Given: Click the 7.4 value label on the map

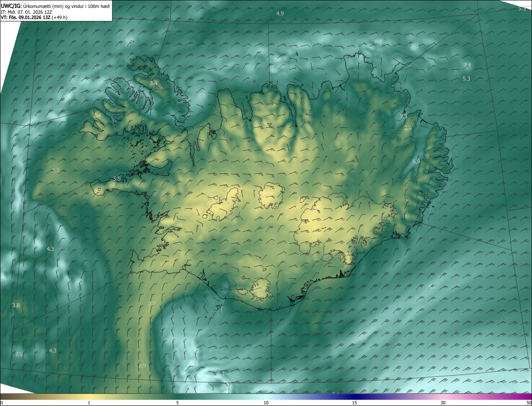Looking at the screenshot, I should click(467, 66).
